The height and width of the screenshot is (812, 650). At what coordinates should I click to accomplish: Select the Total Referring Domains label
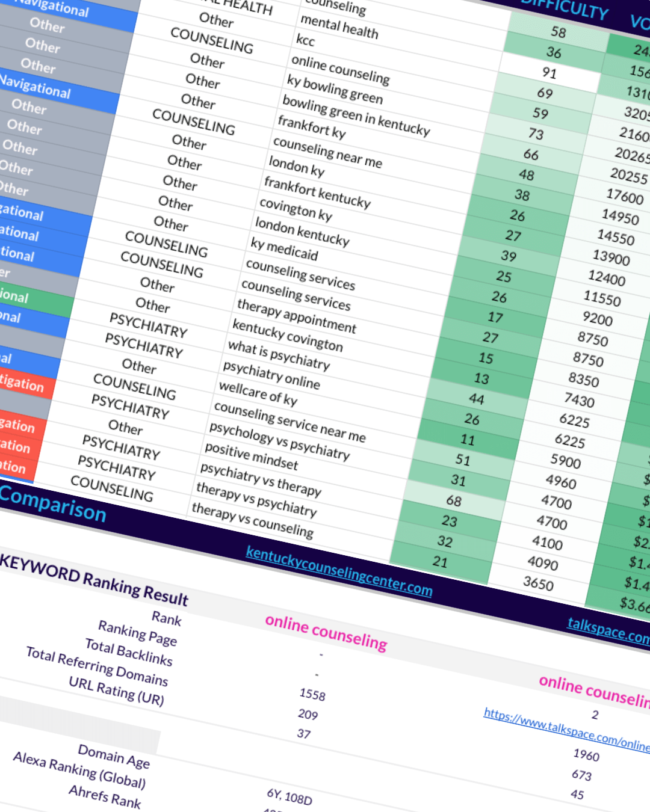pyautogui.click(x=97, y=666)
